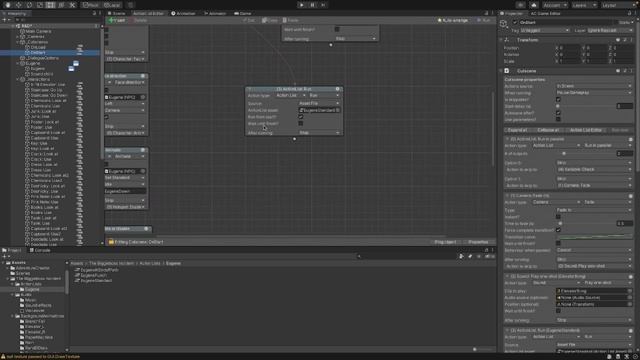Open After running dropdown in Run node

click(319, 133)
